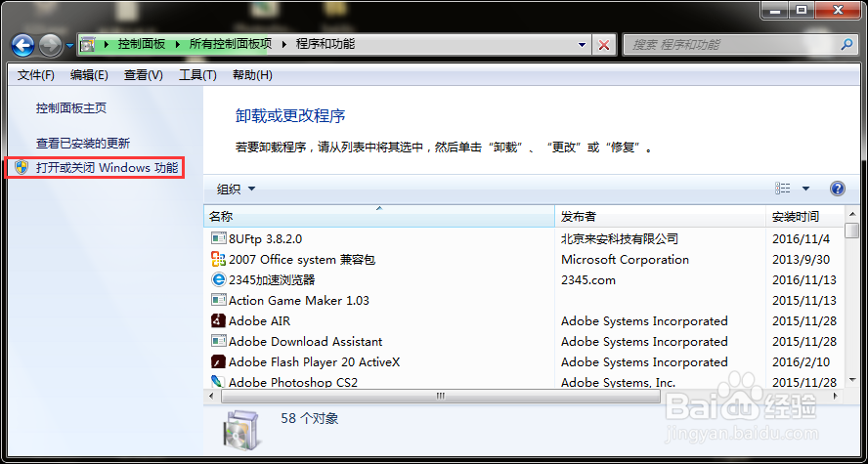Select 2007 Office system 兼容包 entry name
868x464 pixels.
click(302, 260)
